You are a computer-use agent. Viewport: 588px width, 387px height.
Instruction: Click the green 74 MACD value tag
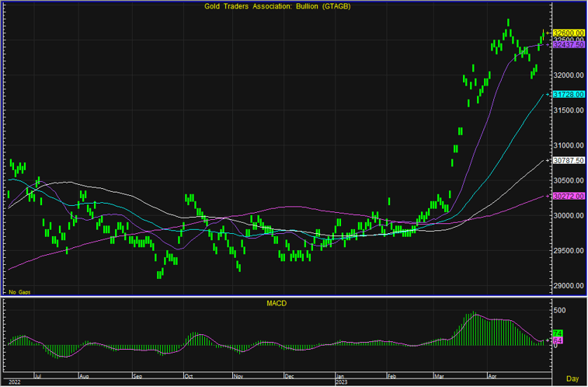pos(557,333)
